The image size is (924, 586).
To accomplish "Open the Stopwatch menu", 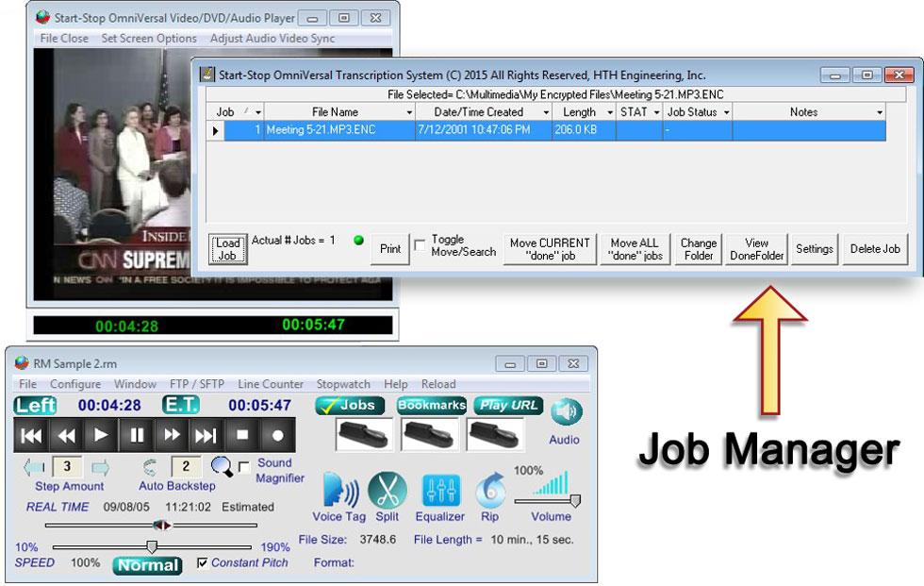I will point(343,384).
